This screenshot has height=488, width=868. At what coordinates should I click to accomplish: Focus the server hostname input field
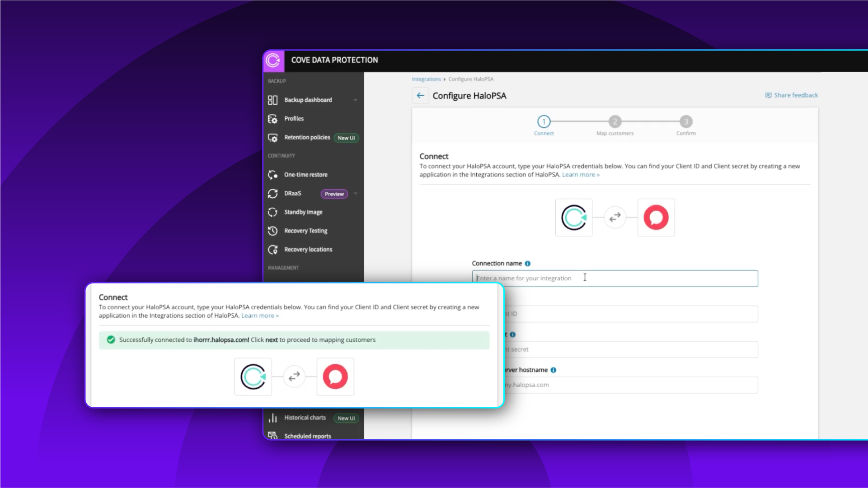pyautogui.click(x=631, y=385)
